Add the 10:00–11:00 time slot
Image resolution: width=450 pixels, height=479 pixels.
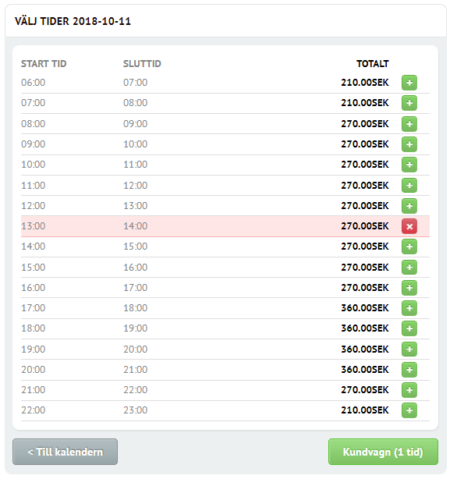point(409,165)
